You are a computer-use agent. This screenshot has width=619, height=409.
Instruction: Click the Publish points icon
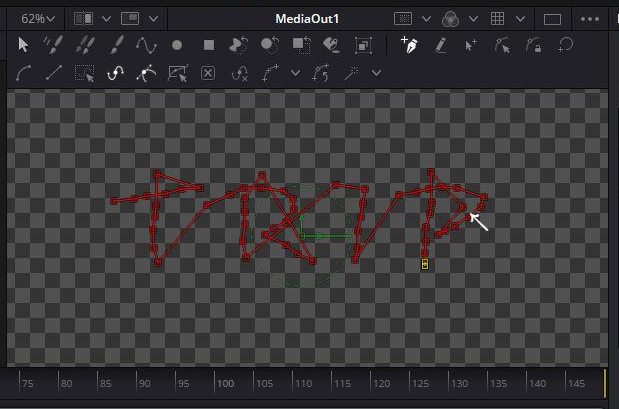pyautogui.click(x=270, y=73)
